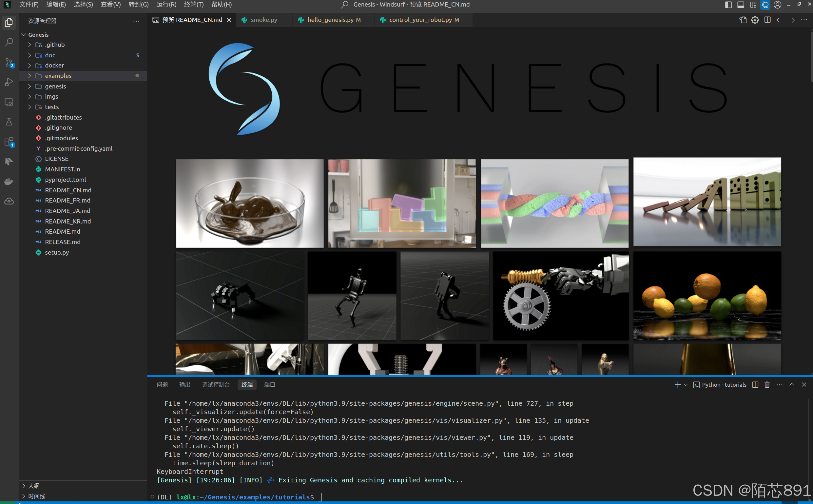The width and height of the screenshot is (813, 504).
Task: Open the Testing (beaker) view
Action: click(9, 122)
